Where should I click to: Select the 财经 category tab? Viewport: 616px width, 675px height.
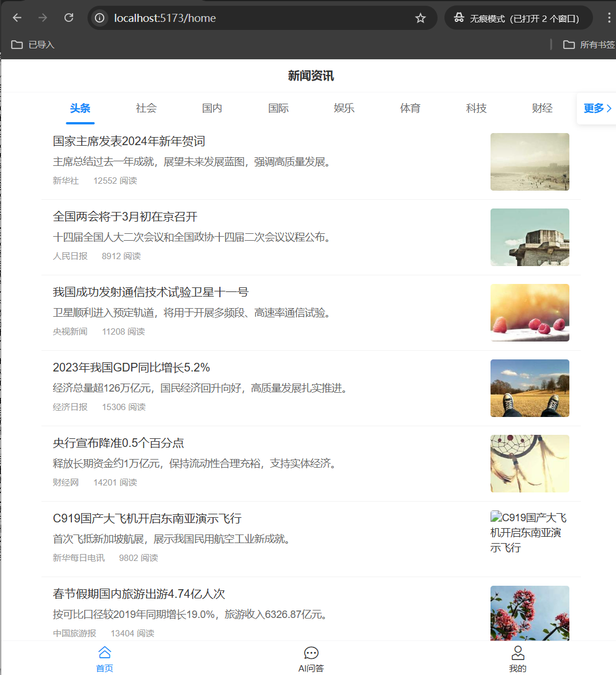point(542,108)
